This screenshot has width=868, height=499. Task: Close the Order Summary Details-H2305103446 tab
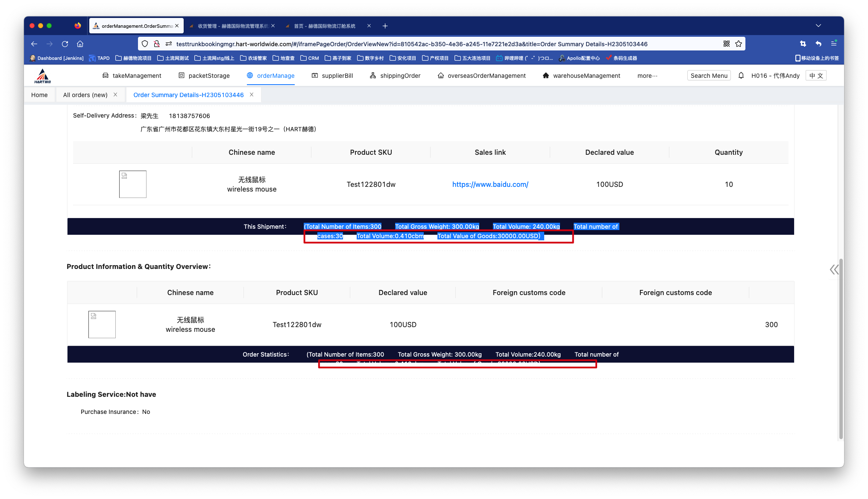coord(252,95)
